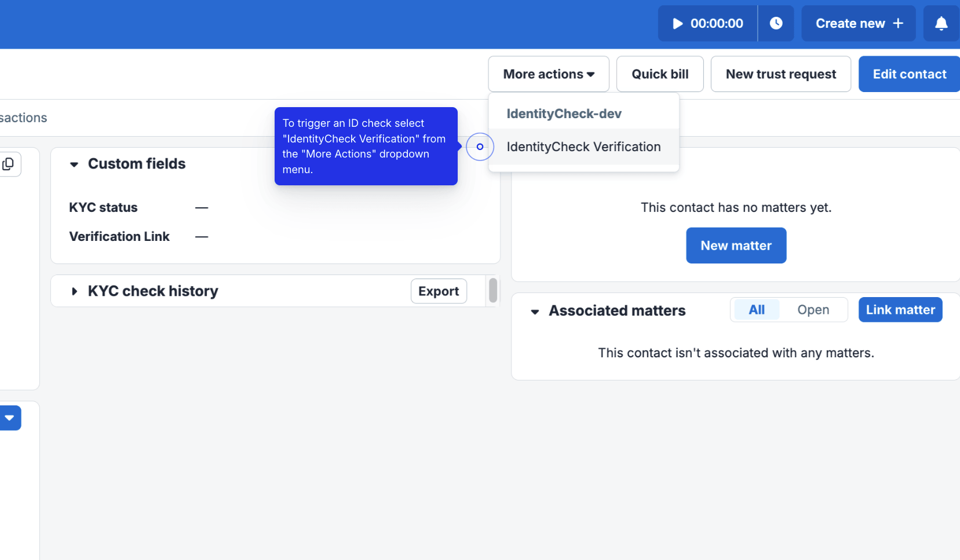The width and height of the screenshot is (960, 560).
Task: Select IdentityCheck Verification menu item
Action: 583,147
